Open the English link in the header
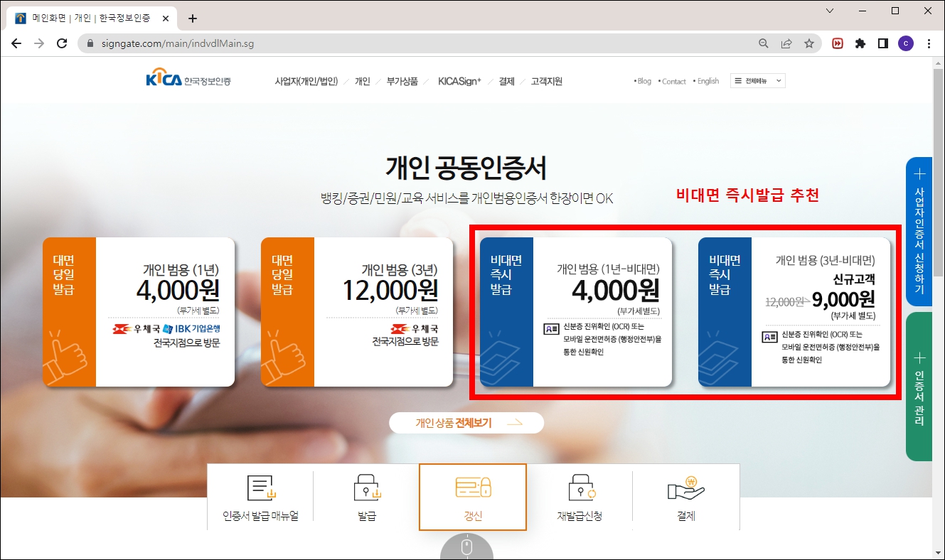The height and width of the screenshot is (560, 945). pos(707,81)
